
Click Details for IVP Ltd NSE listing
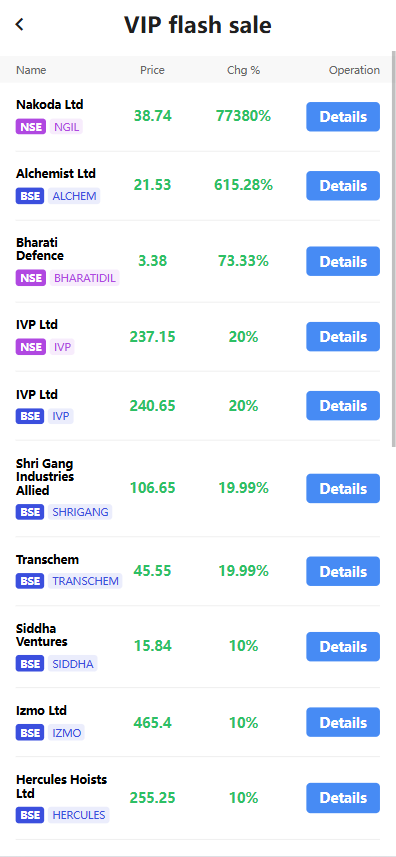(x=342, y=337)
